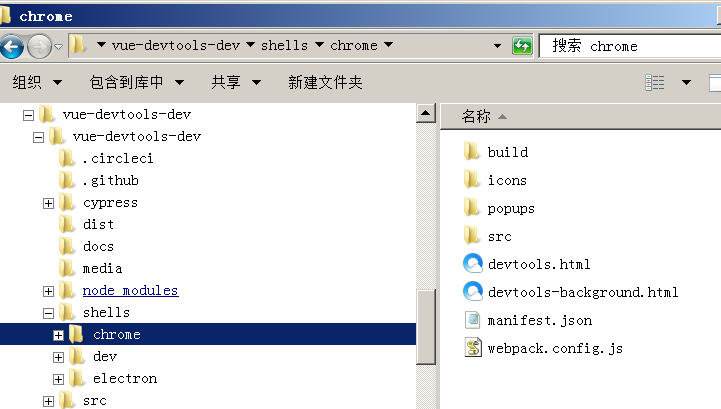Click vue-devtools-dev in the address breadcrumb
This screenshot has height=409, width=721.
coord(176,46)
